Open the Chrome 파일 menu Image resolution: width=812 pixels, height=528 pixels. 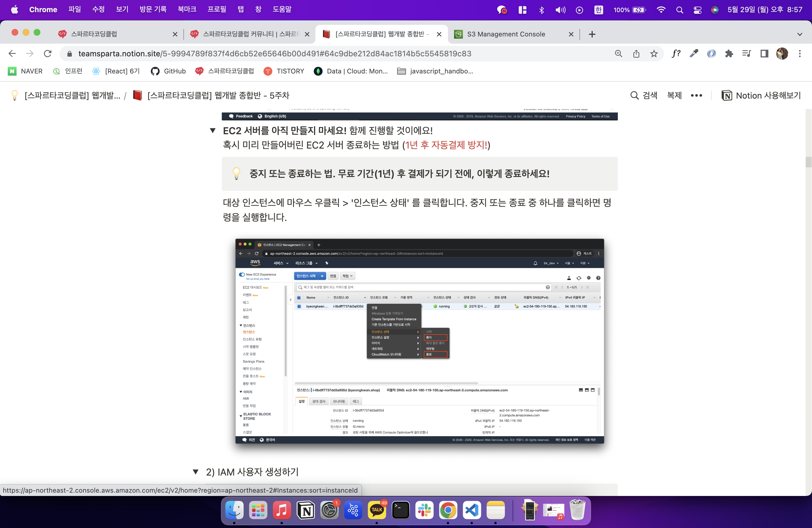(74, 10)
